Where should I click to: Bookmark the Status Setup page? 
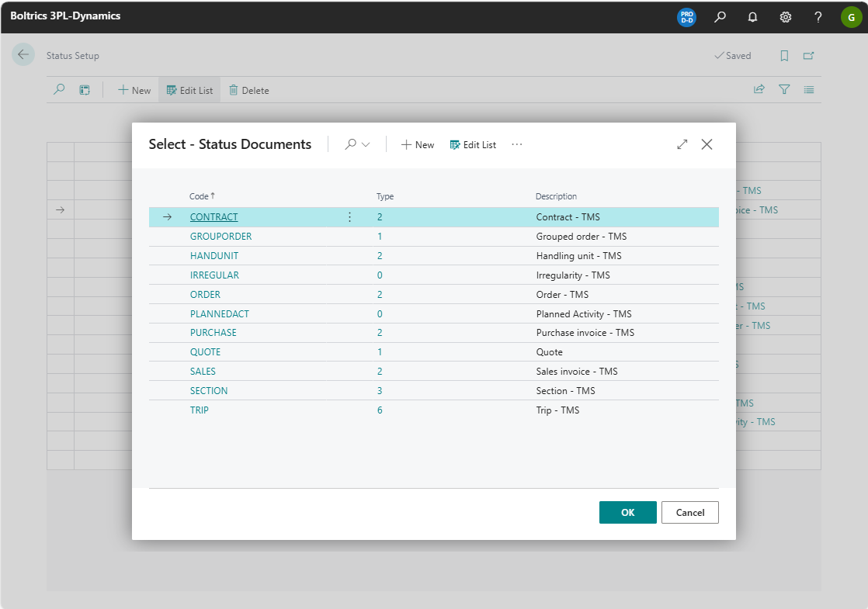click(x=784, y=55)
